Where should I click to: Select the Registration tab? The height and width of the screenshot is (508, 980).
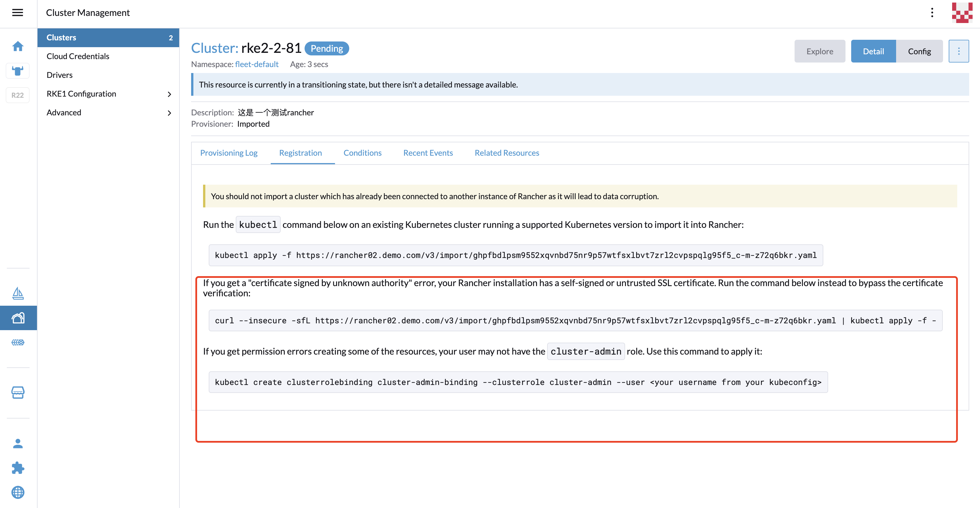(301, 153)
